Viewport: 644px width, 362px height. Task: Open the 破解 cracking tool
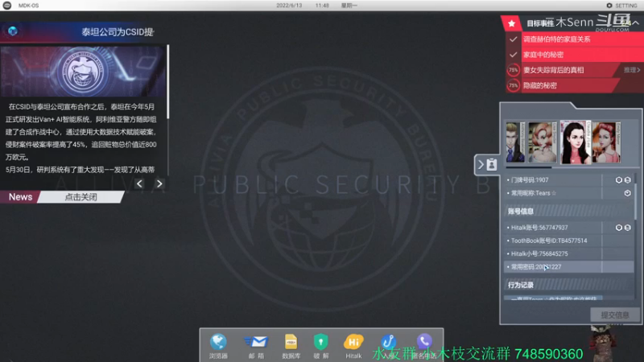pyautogui.click(x=320, y=345)
